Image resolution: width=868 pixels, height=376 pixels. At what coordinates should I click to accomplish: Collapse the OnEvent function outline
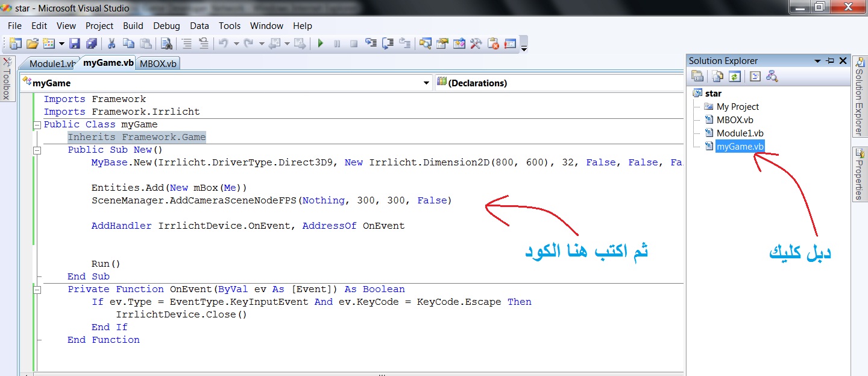(37, 290)
